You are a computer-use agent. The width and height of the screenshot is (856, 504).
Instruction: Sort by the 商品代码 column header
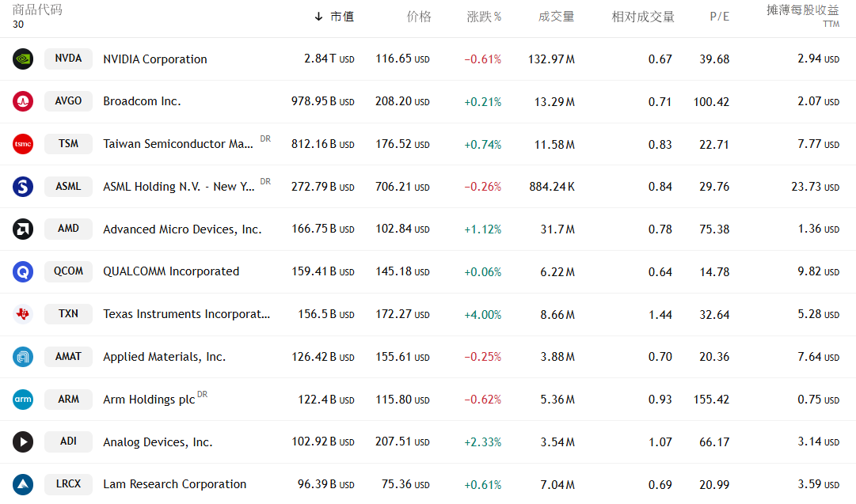pyautogui.click(x=37, y=9)
